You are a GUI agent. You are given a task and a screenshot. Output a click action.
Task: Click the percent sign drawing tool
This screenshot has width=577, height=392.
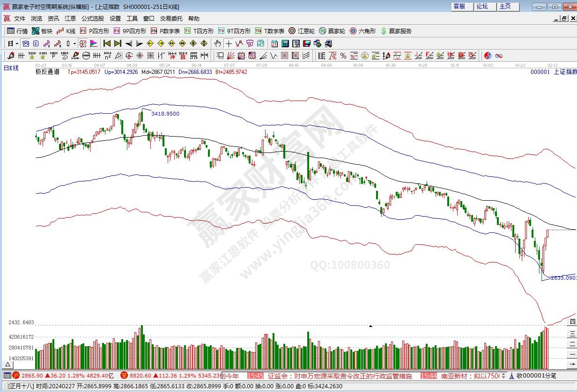click(x=343, y=56)
